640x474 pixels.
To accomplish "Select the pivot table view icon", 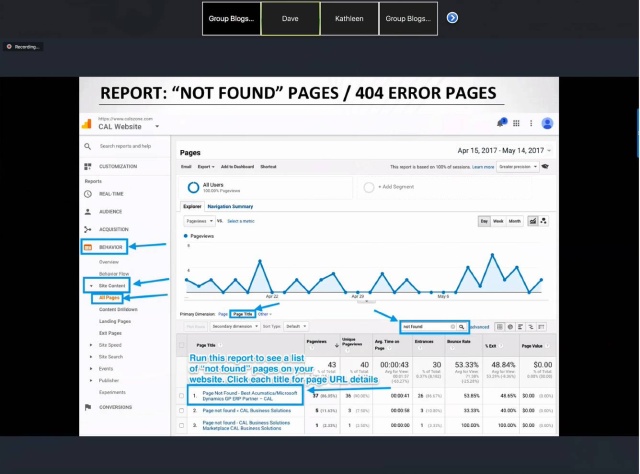I will pyautogui.click(x=541, y=327).
